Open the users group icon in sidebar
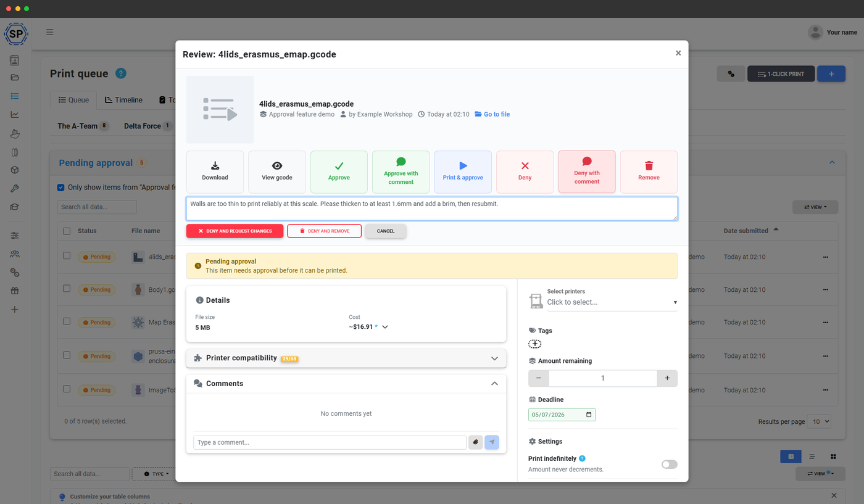This screenshot has width=864, height=504. pyautogui.click(x=15, y=254)
